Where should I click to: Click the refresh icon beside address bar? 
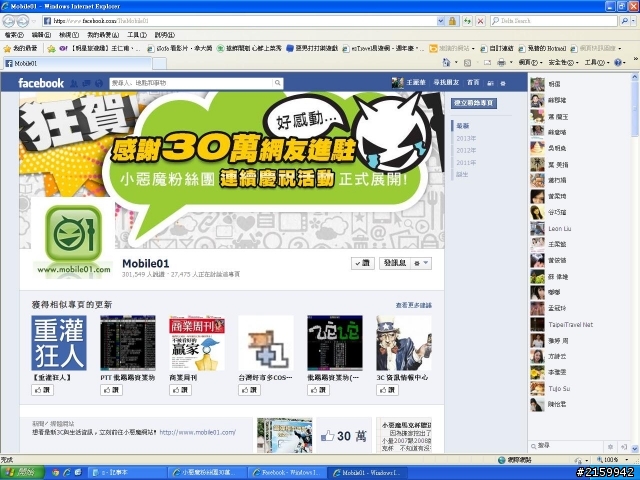tap(467, 21)
